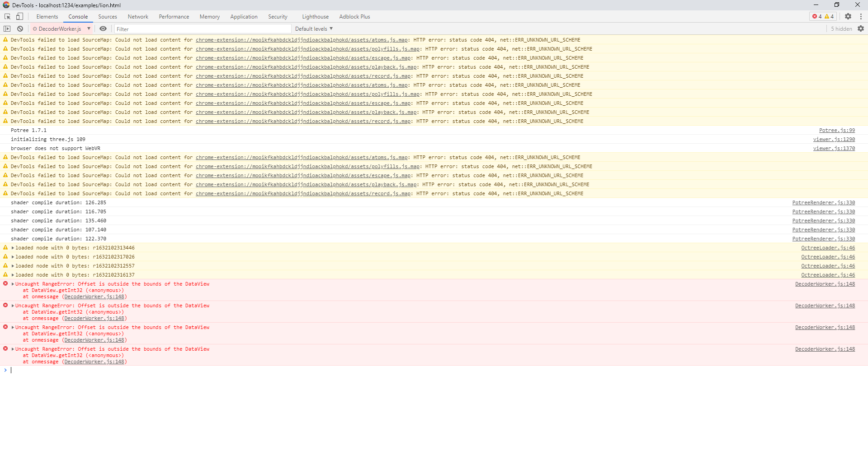Expand the loaded node r1632102317026 warning
The image size is (868, 470).
(13, 257)
